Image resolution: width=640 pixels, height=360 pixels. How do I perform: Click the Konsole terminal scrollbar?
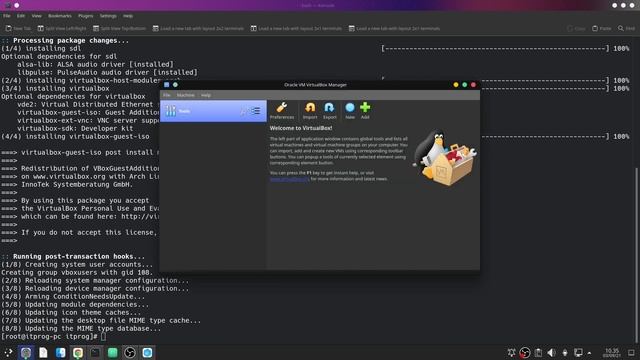coord(637,255)
